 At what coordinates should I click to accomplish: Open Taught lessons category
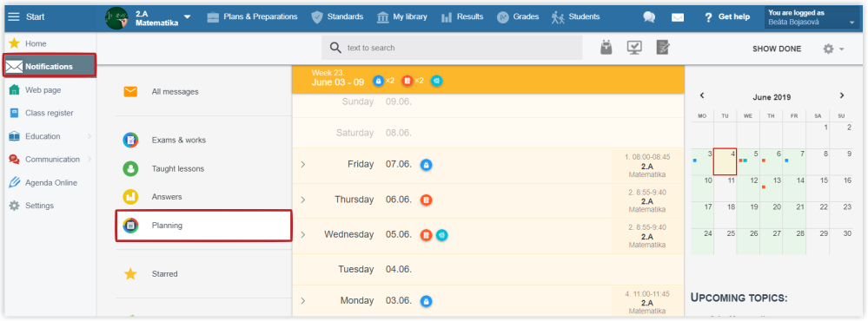(x=178, y=169)
